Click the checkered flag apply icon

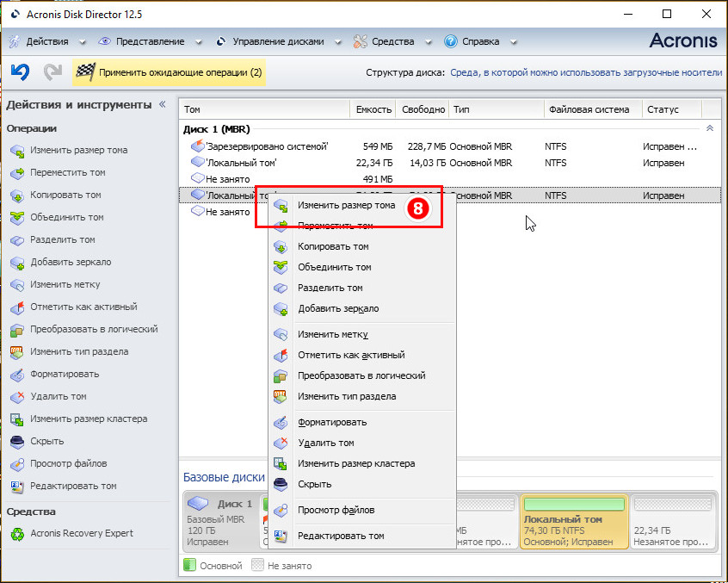pyautogui.click(x=85, y=72)
